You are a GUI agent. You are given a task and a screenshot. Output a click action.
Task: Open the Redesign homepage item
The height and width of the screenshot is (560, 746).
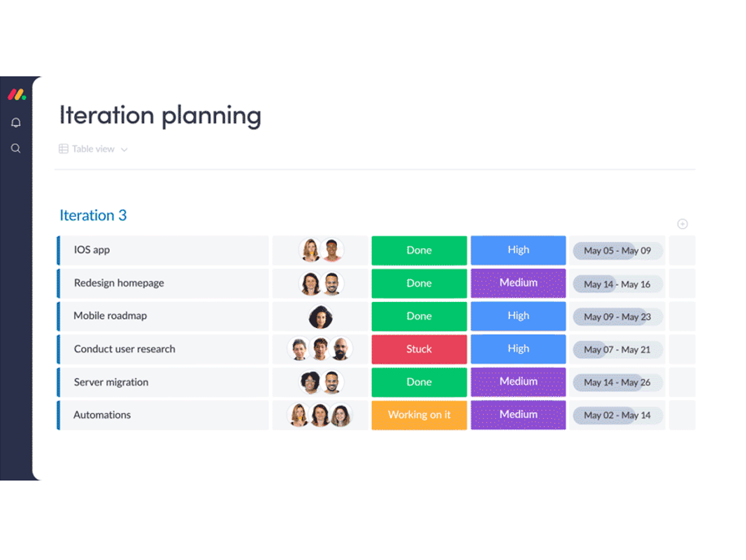point(119,283)
